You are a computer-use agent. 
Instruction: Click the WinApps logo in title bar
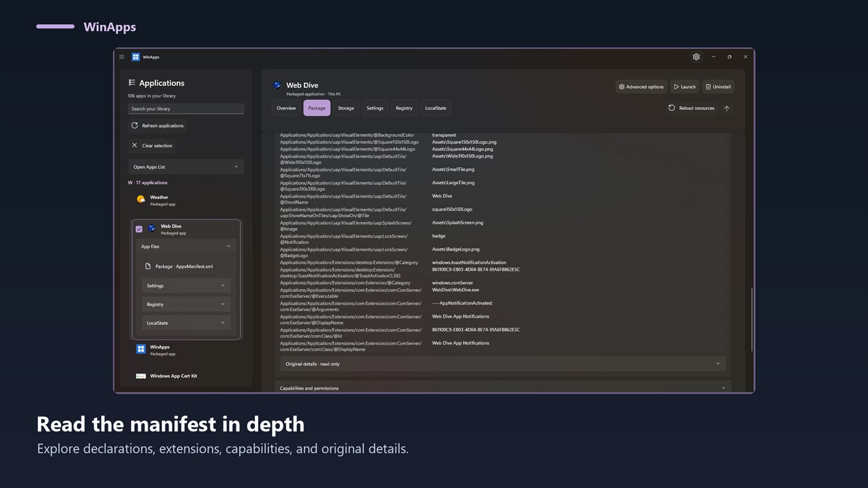click(136, 57)
